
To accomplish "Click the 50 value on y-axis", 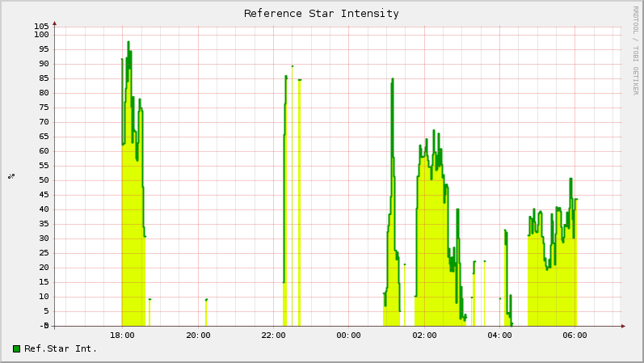I will 44,180.
